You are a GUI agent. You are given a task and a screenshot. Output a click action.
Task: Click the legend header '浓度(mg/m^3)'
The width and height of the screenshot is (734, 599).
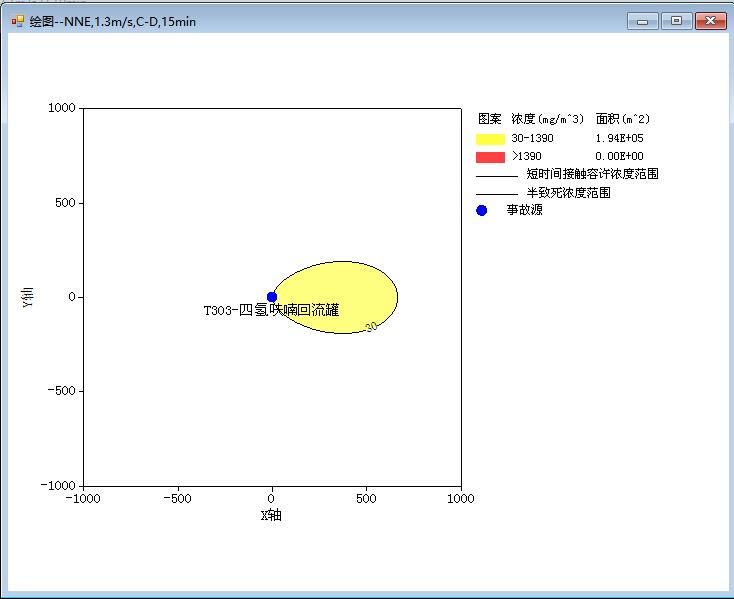548,119
